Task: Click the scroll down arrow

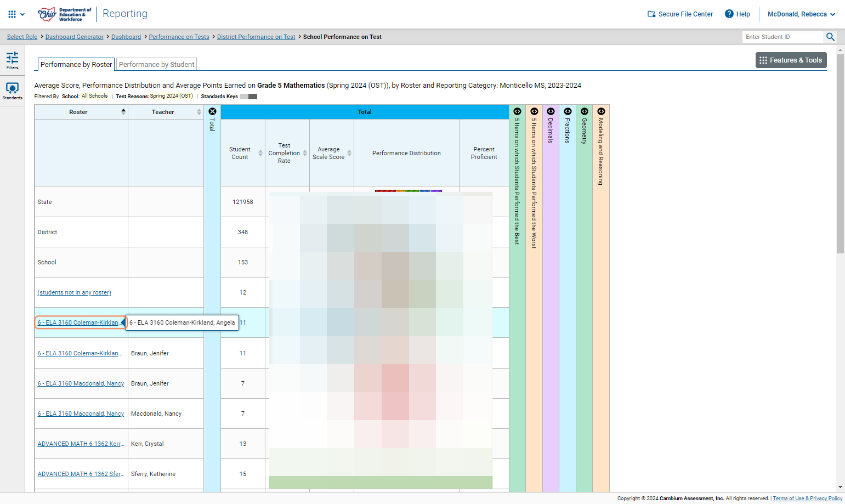Action: [x=840, y=487]
